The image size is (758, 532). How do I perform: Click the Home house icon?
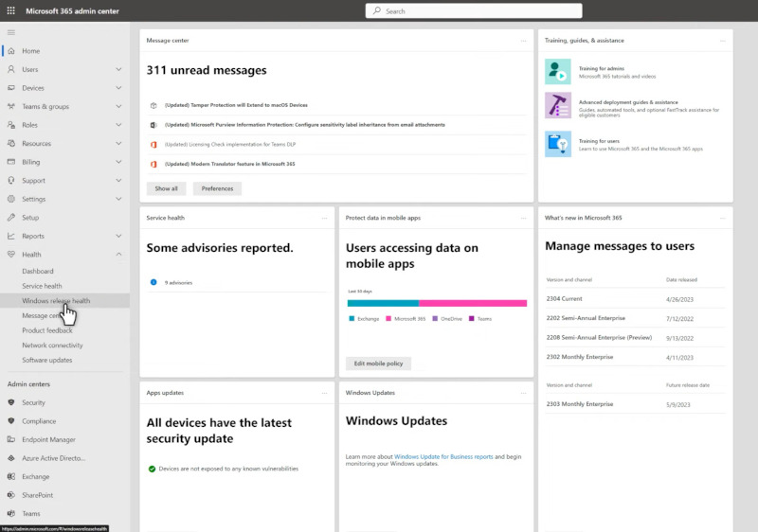point(11,51)
